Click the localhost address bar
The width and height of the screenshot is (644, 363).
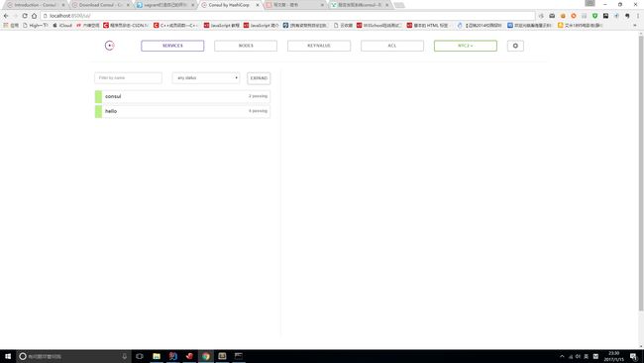[287, 16]
